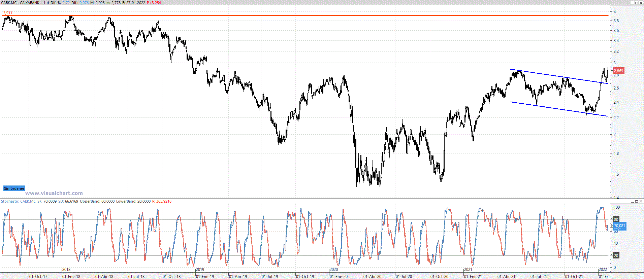Select the red 3,911 resistance level label
644x279 pixels.
coord(8,13)
